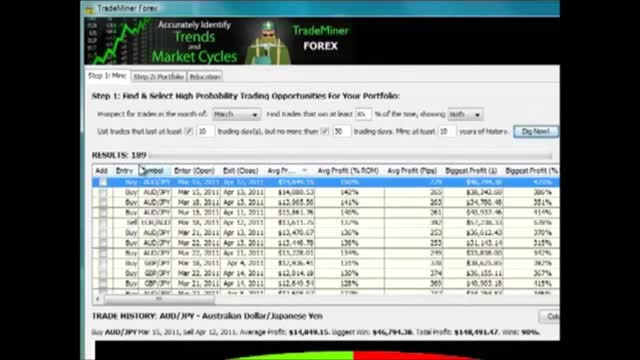Click the results table left scroll arrow

98,300
